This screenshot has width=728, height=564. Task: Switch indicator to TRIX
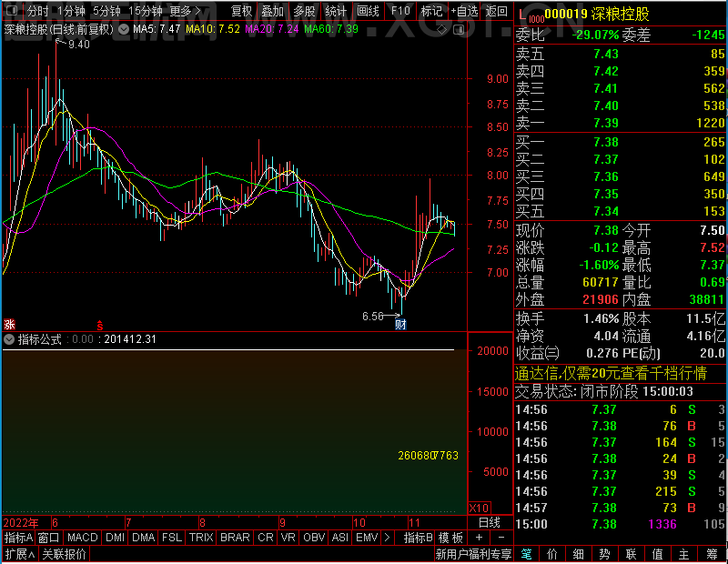tap(201, 538)
